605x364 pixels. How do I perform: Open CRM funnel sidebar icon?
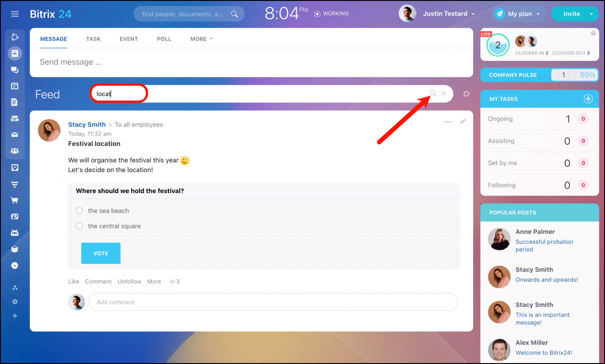tap(15, 184)
